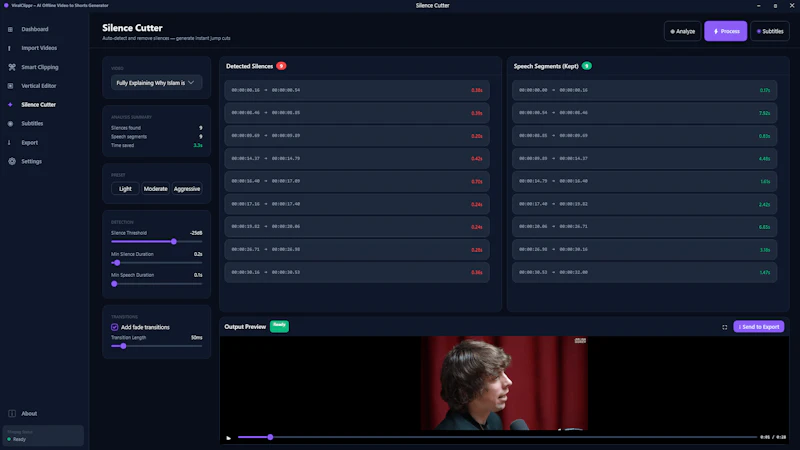
Task: Select speech segment starting 00:00:09.89
Action: click(644, 159)
